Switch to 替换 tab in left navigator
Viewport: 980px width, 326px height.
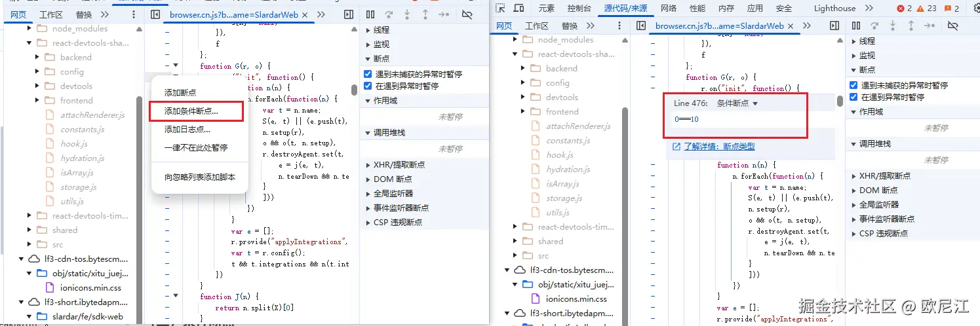tap(84, 14)
